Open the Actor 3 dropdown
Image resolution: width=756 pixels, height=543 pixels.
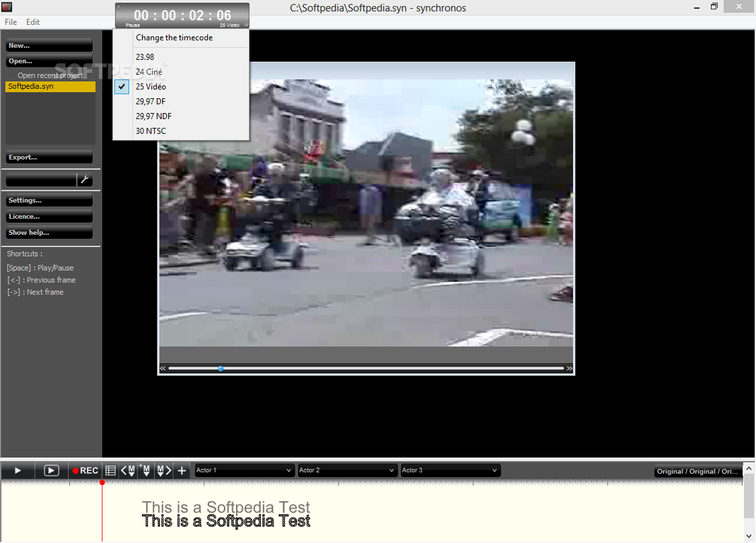[x=449, y=470]
